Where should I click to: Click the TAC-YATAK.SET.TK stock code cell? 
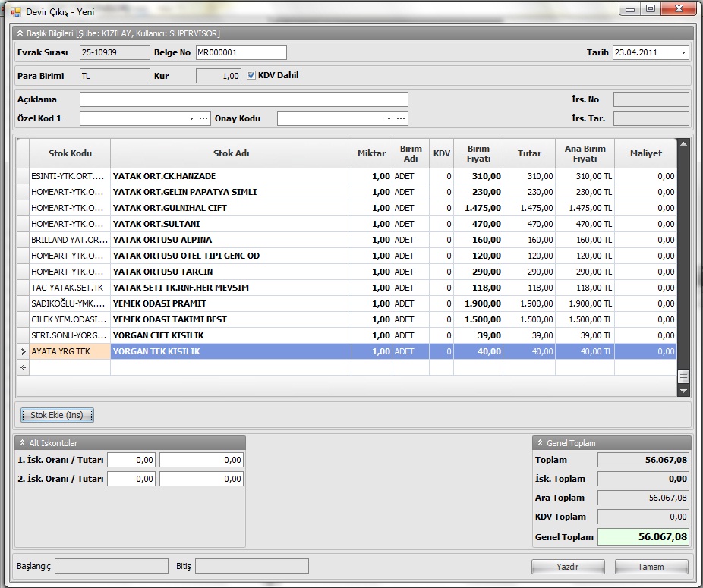coord(70,288)
